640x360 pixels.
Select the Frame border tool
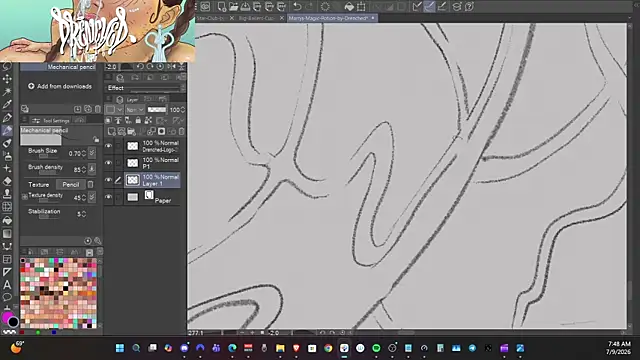pyautogui.click(x=7, y=259)
